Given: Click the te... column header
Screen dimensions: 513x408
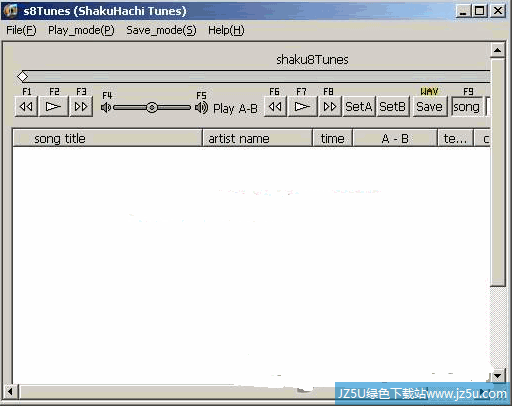Looking at the screenshot, I should (x=456, y=138).
